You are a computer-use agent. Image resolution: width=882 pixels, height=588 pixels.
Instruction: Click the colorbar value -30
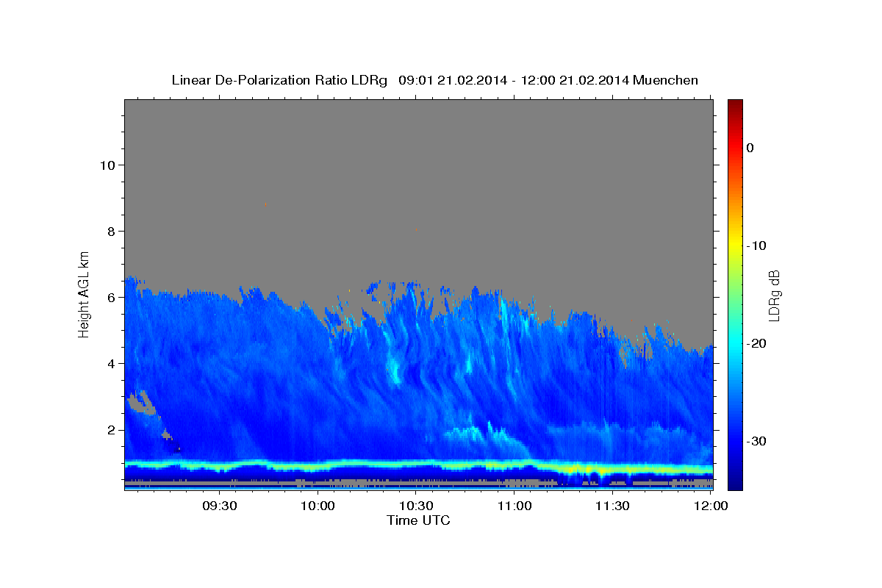756,441
